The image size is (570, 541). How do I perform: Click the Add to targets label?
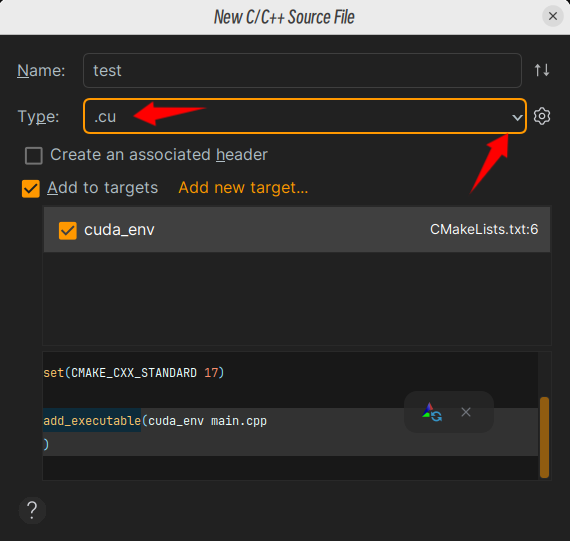coord(103,188)
